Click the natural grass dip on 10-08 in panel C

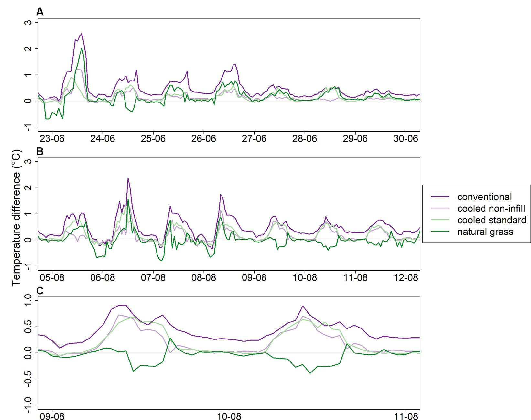click(310, 373)
